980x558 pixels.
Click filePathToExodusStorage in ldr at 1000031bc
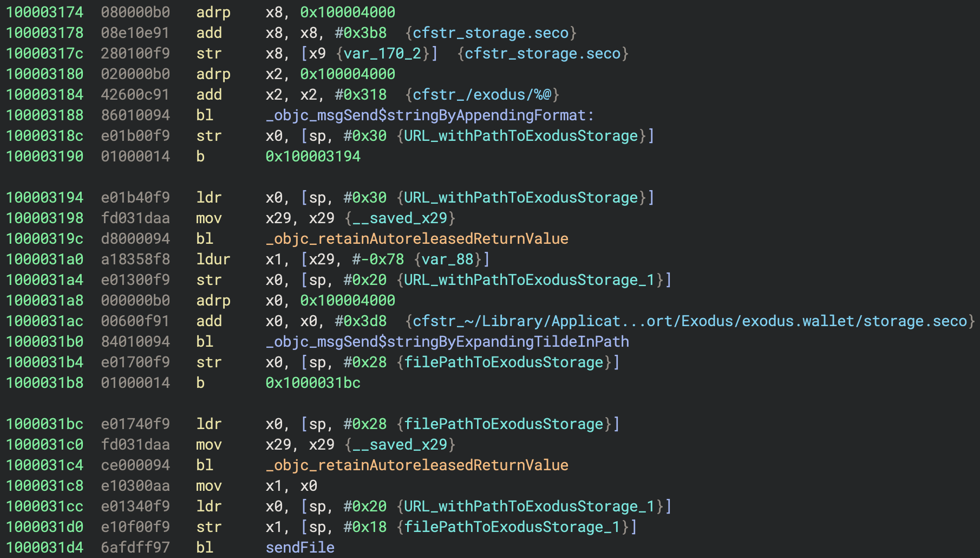click(x=504, y=424)
